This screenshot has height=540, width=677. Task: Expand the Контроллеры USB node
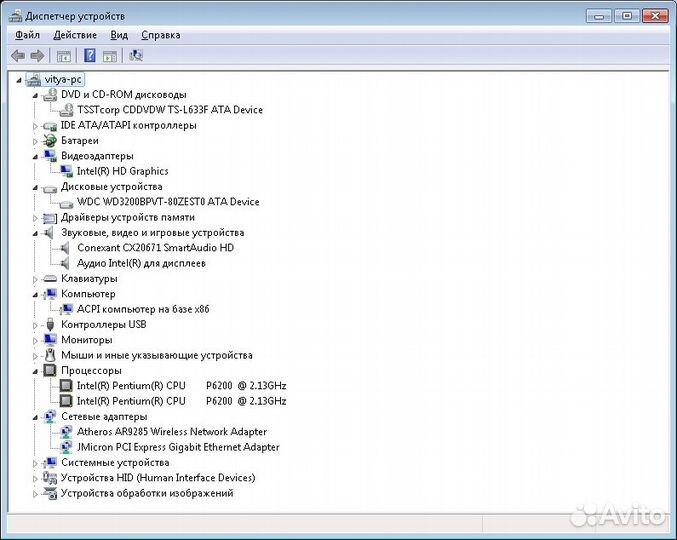pos(35,325)
